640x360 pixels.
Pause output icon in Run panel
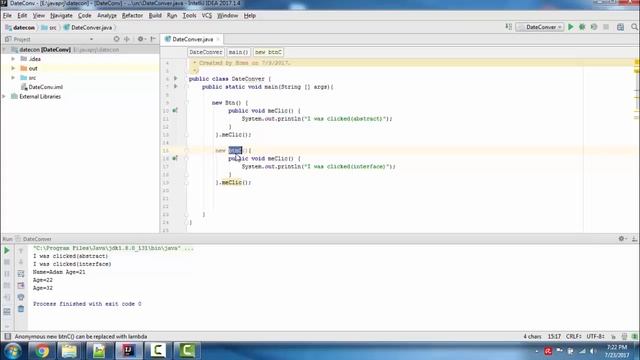tap(7, 274)
